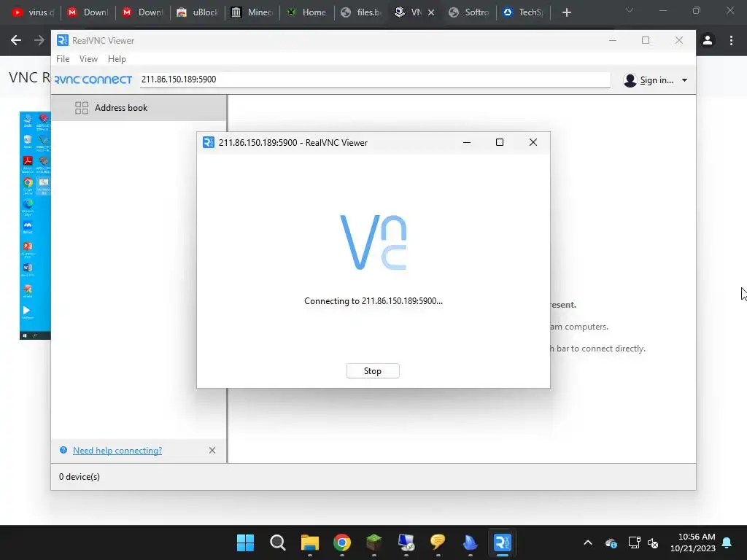Viewport: 747px width, 560px height.
Task: Open the View menu in RealVNC Viewer
Action: tap(88, 59)
